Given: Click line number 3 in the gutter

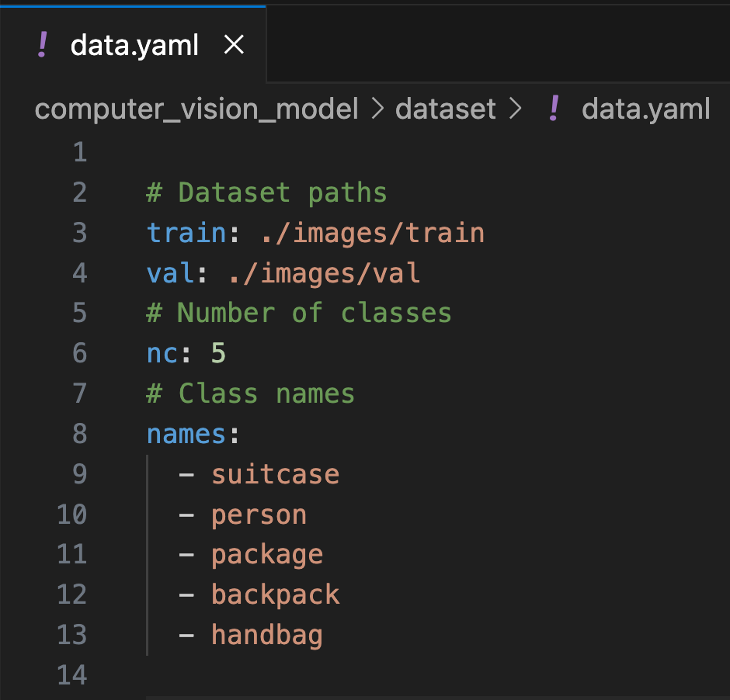Looking at the screenshot, I should [80, 233].
